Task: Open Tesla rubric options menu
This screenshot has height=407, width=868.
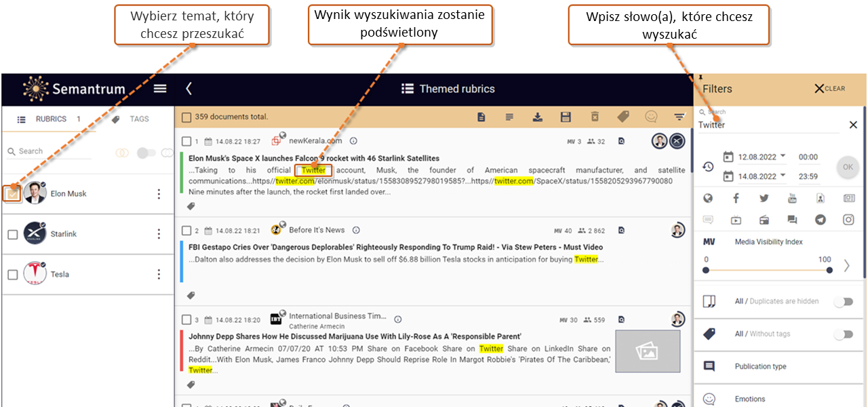Action: [159, 275]
